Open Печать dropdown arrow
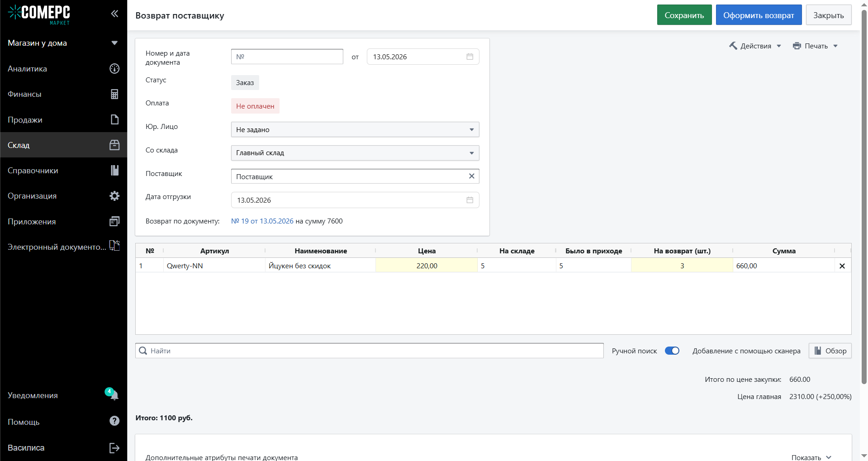The width and height of the screenshot is (868, 461). [x=835, y=46]
